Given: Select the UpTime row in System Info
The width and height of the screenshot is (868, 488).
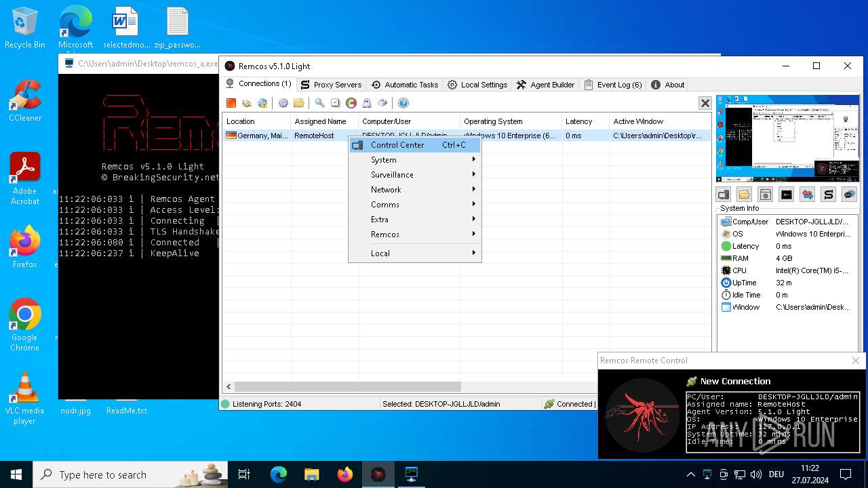Looking at the screenshot, I should click(788, 283).
